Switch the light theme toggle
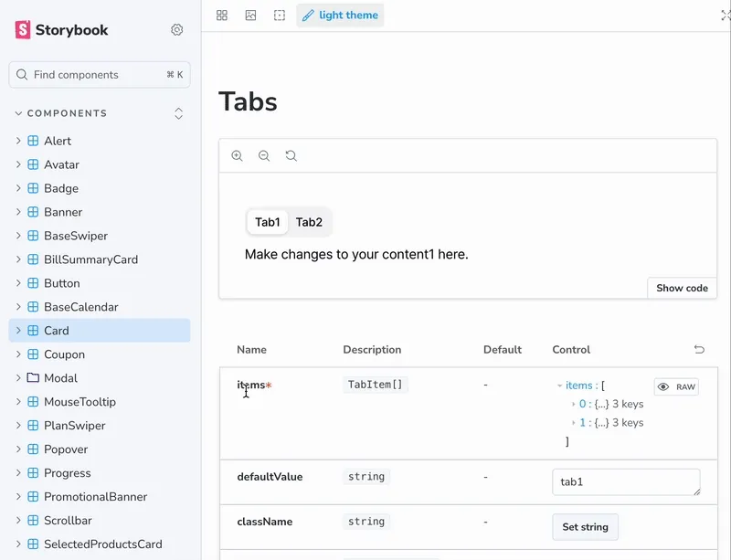 coord(340,16)
